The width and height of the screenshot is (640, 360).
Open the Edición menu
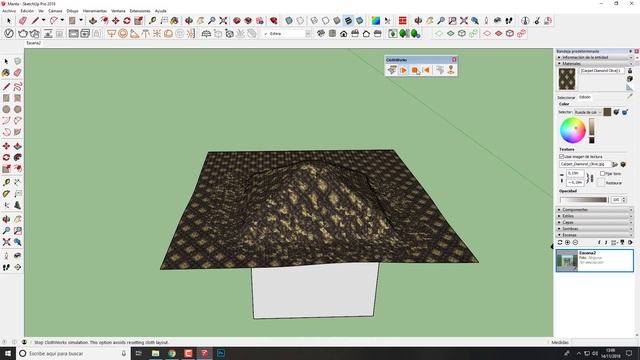click(x=27, y=11)
